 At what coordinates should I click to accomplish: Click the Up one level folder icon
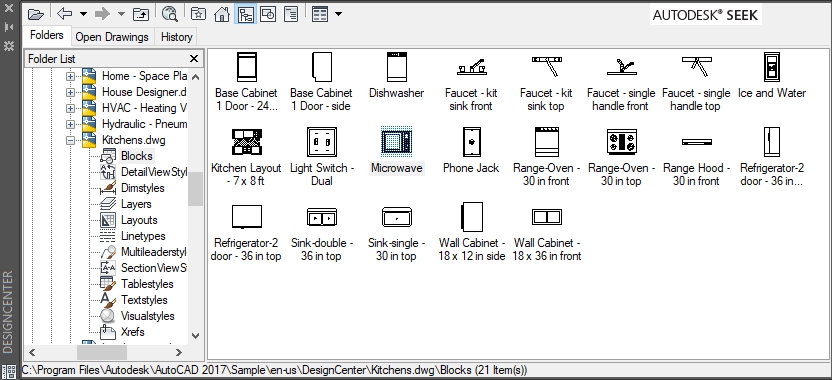coord(141,14)
